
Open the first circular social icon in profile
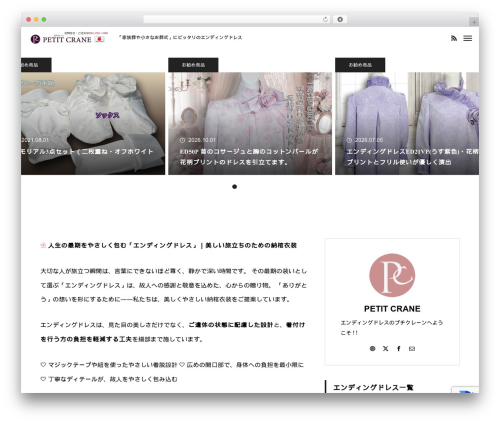click(x=372, y=349)
